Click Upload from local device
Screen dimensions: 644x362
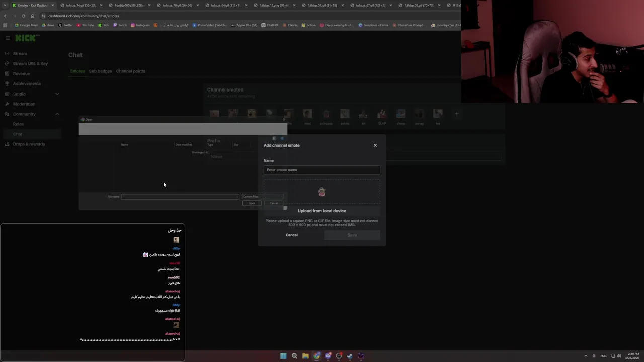(321, 211)
